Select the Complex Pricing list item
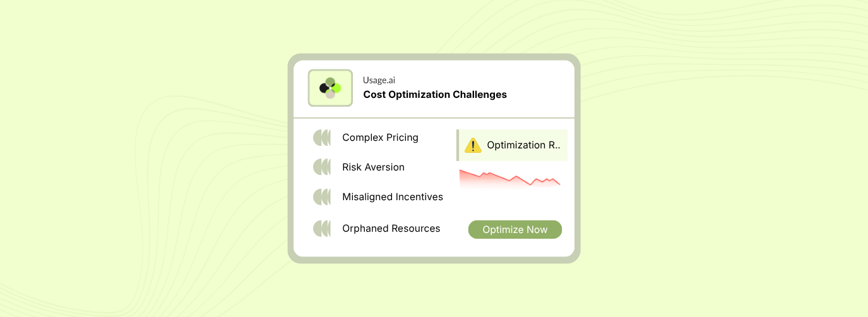The image size is (868, 317). coord(380,138)
